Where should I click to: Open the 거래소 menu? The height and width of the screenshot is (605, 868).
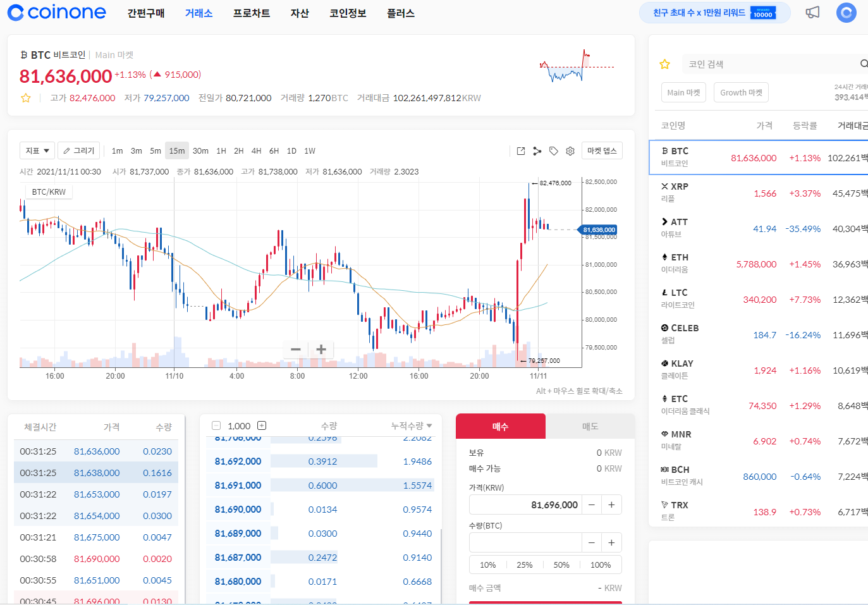point(199,13)
